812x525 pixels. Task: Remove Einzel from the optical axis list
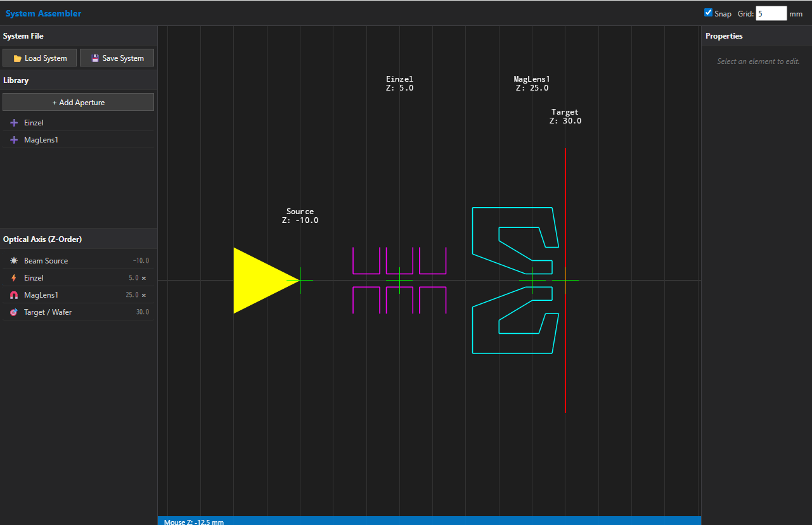(144, 278)
